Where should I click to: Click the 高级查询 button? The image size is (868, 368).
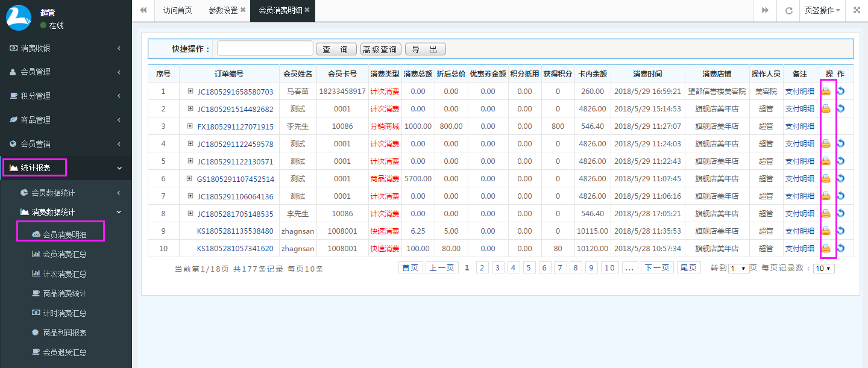click(x=380, y=49)
